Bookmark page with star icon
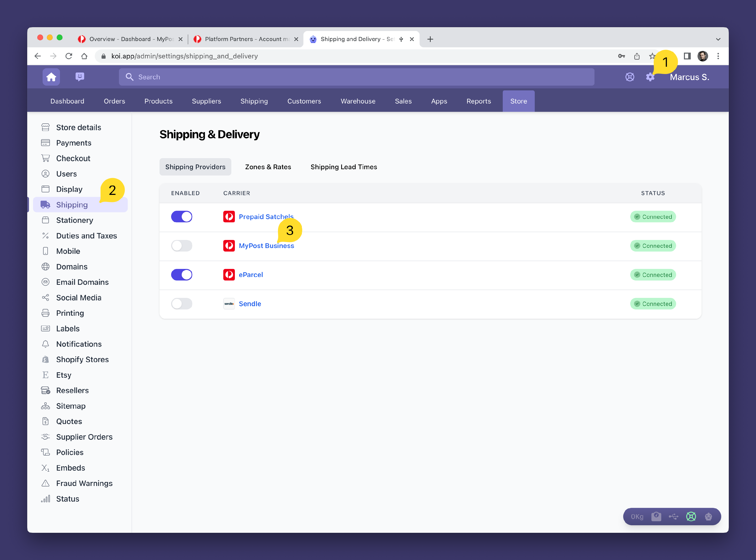Viewport: 756px width, 560px height. point(651,56)
